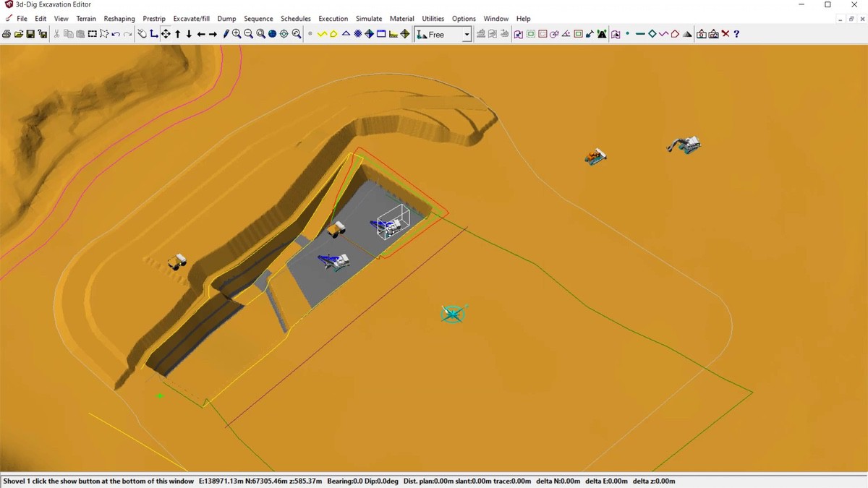This screenshot has width=868, height=488.
Task: Click the up arrow pan icon
Action: 178,34
